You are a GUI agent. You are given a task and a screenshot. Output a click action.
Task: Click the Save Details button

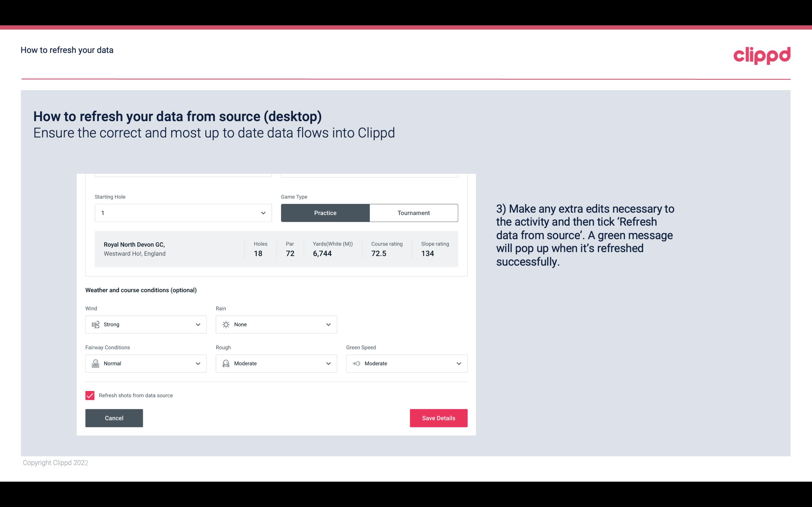tap(438, 418)
